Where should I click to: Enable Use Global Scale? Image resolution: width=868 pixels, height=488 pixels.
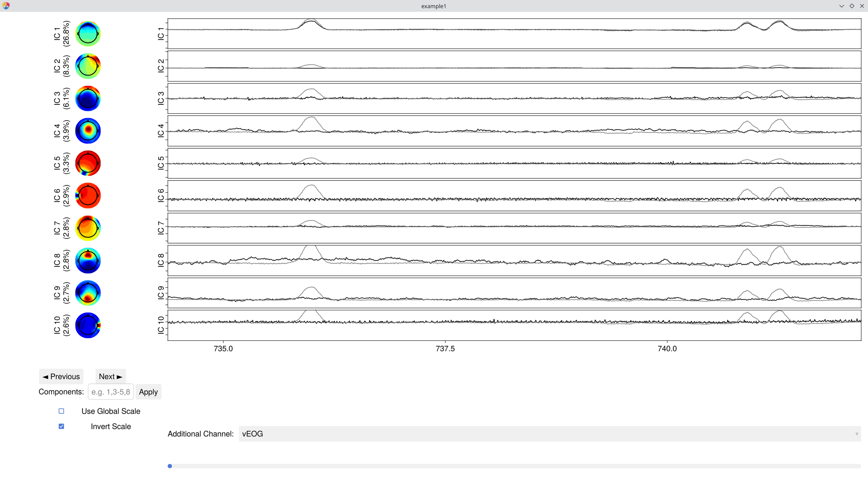click(61, 411)
